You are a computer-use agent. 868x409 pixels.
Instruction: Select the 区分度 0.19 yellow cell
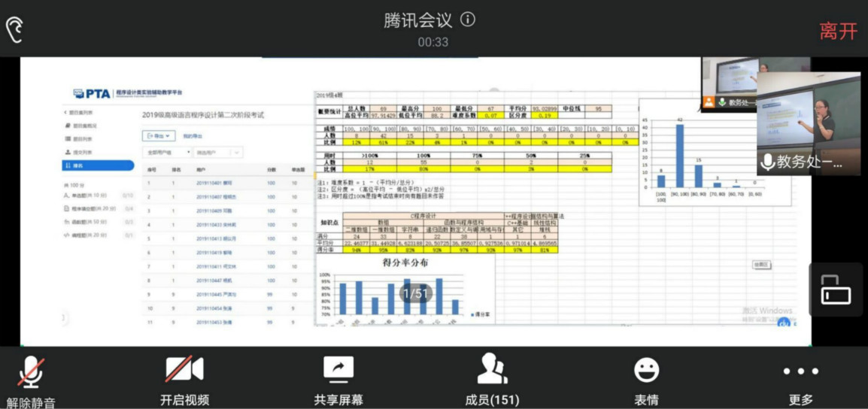[x=544, y=116]
